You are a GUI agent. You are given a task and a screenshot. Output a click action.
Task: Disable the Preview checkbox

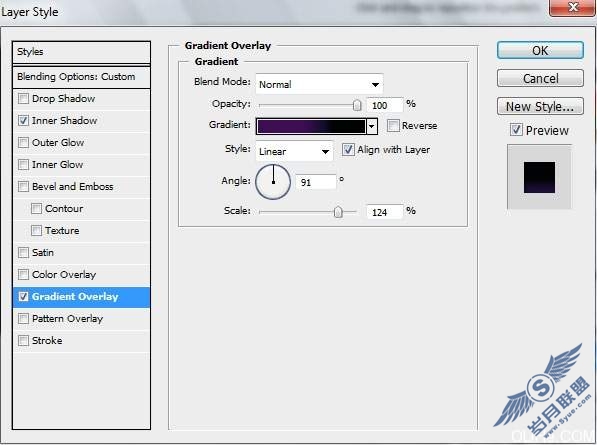516,130
